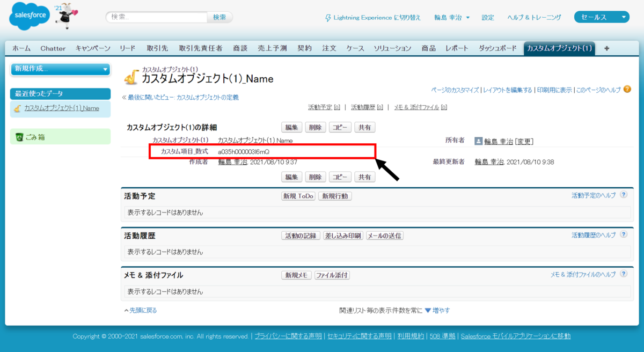
Task: Click the ファイル添付 button
Action: tap(332, 275)
